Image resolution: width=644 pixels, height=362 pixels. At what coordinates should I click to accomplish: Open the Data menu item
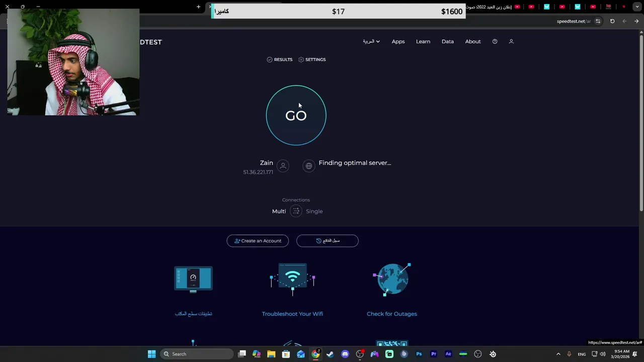[448, 41]
